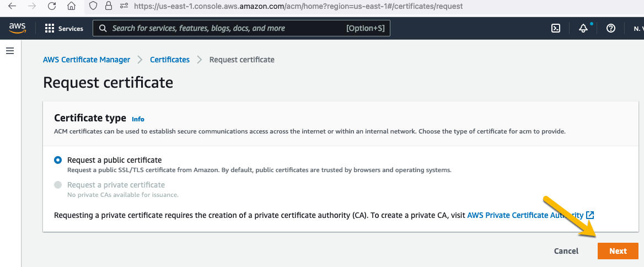The image size is (644, 267).
Task: Click the Request certificate breadcrumb text
Action: click(x=242, y=60)
